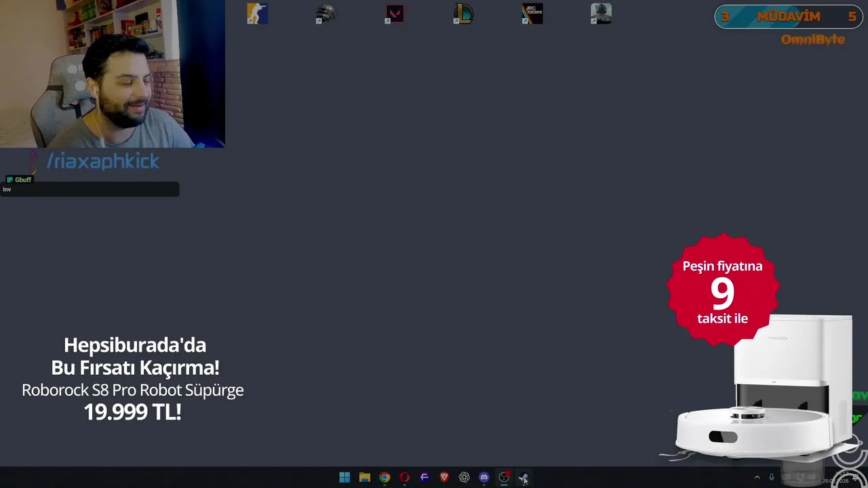Image resolution: width=868 pixels, height=488 pixels.
Task: Open Steam from the taskbar
Action: 524,477
